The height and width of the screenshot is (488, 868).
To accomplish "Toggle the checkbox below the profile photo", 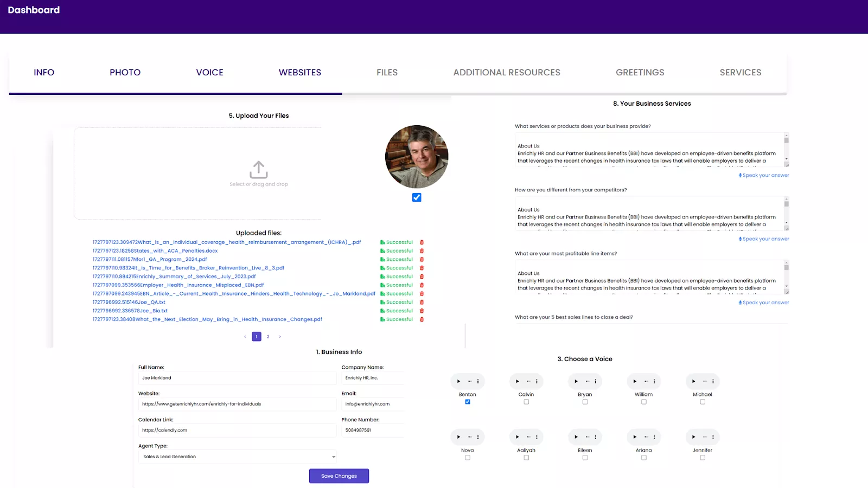I will [x=417, y=198].
